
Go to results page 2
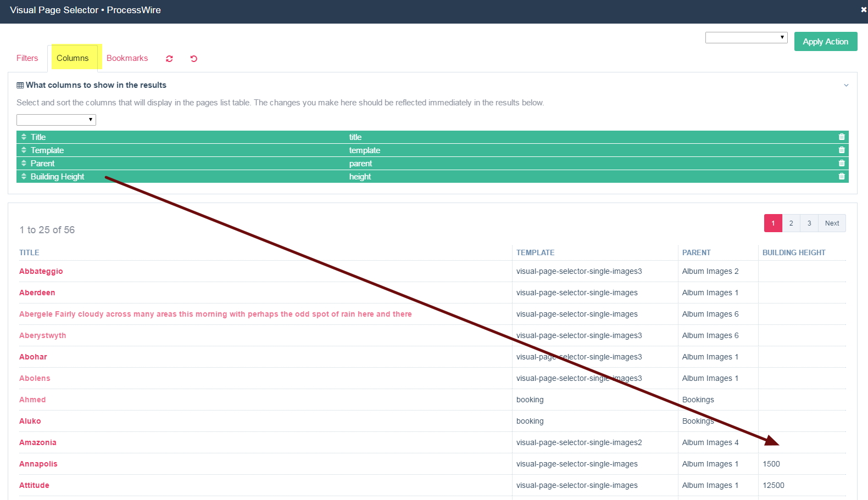791,223
